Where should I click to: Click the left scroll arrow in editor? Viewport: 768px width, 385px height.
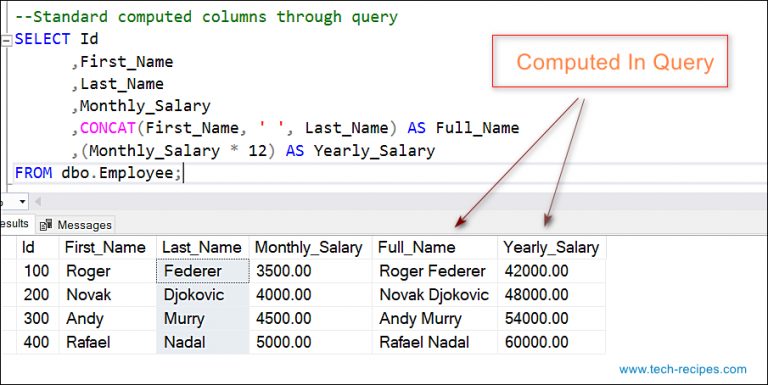point(38,201)
